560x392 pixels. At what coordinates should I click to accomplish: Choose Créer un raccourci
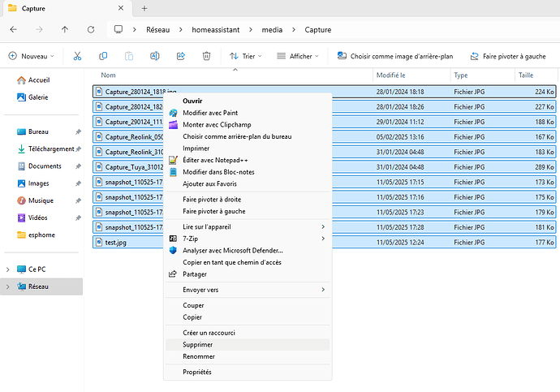click(248, 333)
